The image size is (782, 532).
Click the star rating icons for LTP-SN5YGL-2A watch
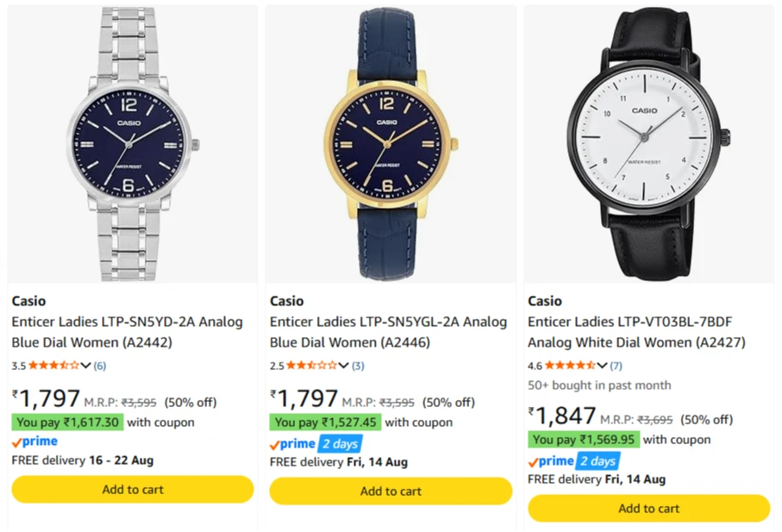312,366
